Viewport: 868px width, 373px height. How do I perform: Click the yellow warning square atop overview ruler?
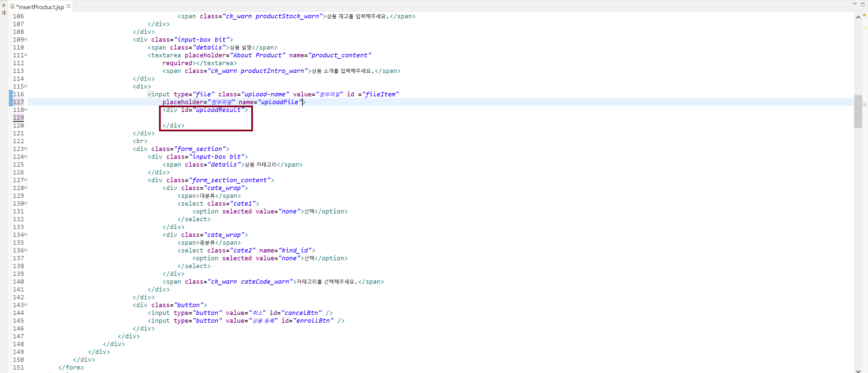point(865,15)
